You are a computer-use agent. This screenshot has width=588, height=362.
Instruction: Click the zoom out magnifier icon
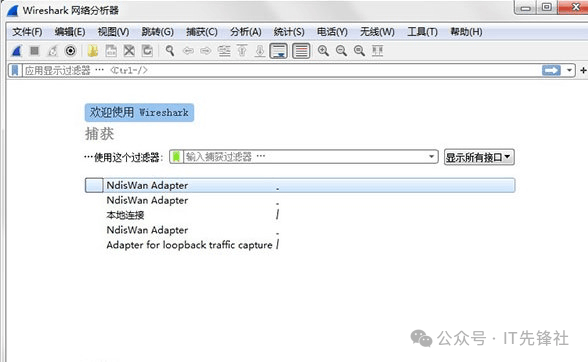click(x=341, y=51)
